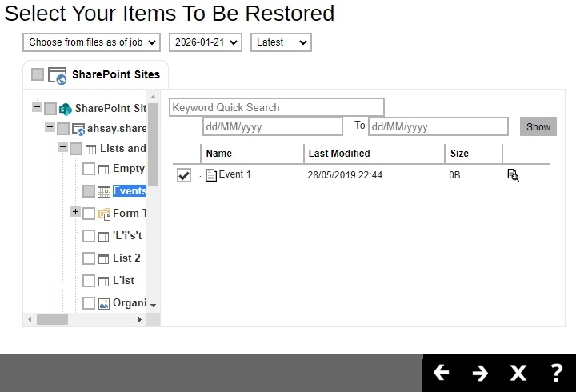Click the 0B size value
Screen dimensions: 576x392
pos(454,175)
